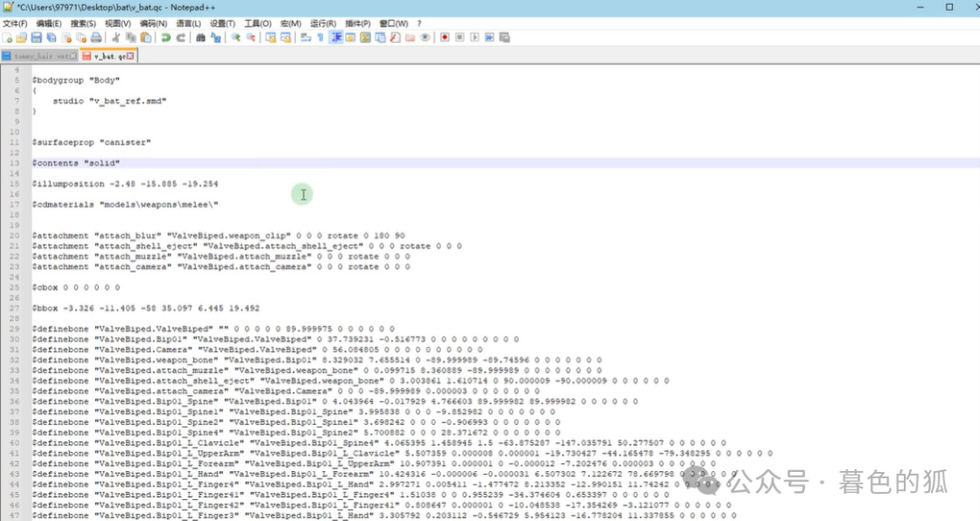Click the $bodygroup "Body" line
This screenshot has width=980, height=521.
[x=75, y=80]
